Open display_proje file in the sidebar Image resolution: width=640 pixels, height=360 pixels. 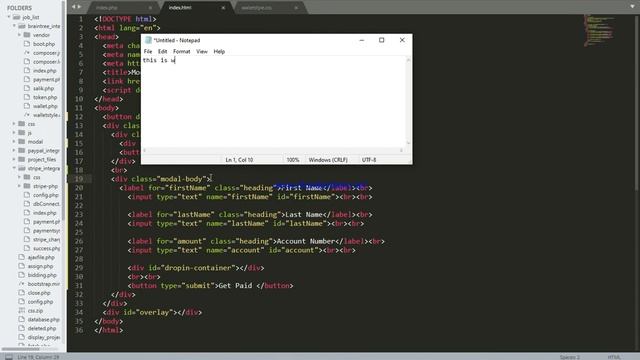tap(44, 337)
